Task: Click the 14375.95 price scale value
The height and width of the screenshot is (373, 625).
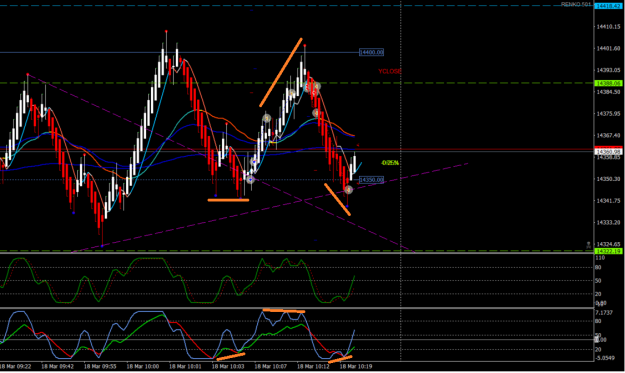Action: point(608,114)
